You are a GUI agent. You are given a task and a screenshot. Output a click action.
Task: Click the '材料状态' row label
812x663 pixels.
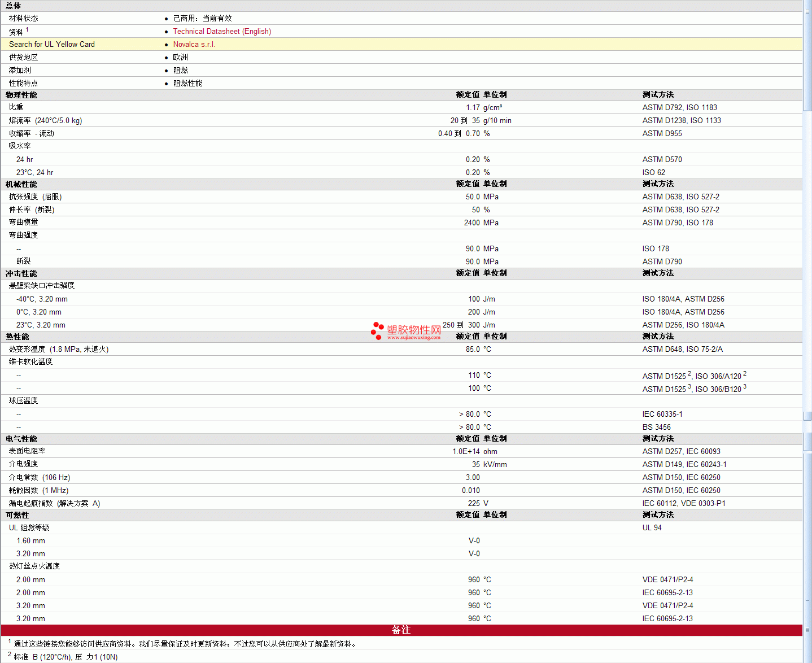tap(24, 19)
